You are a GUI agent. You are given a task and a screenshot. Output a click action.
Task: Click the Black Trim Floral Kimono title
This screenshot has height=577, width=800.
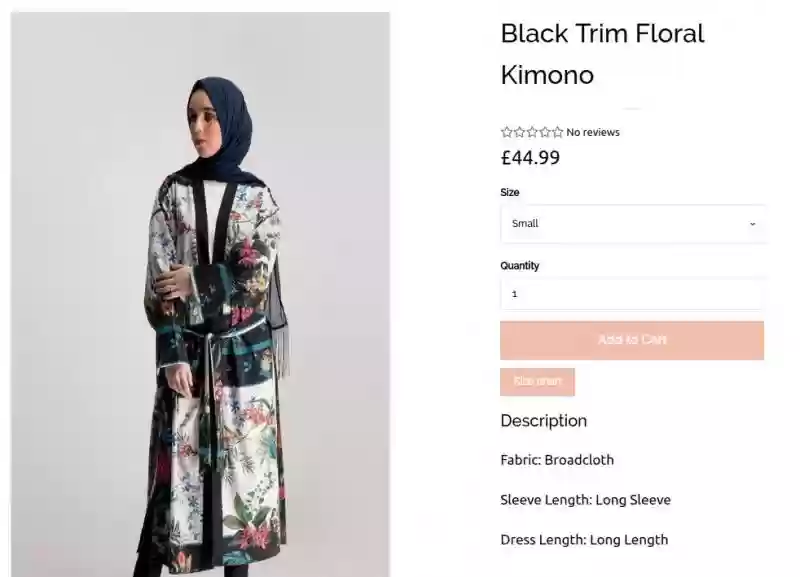coord(602,54)
